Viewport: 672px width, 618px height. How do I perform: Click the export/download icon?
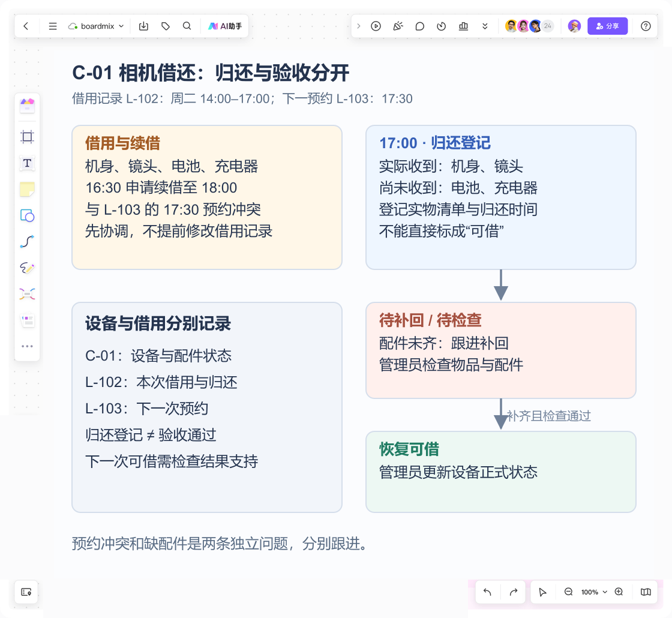coord(143,26)
